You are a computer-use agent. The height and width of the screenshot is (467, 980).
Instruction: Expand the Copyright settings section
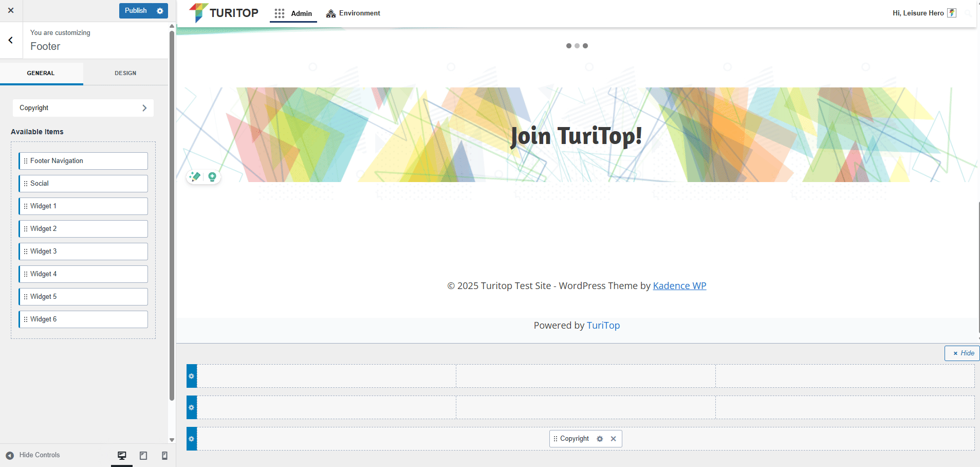(83, 108)
